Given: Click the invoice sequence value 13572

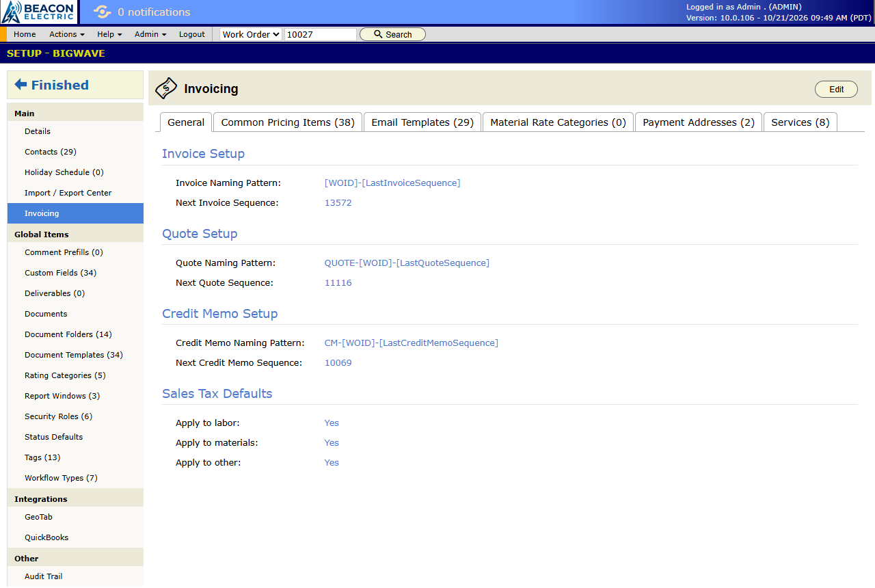Looking at the screenshot, I should click(x=338, y=203).
